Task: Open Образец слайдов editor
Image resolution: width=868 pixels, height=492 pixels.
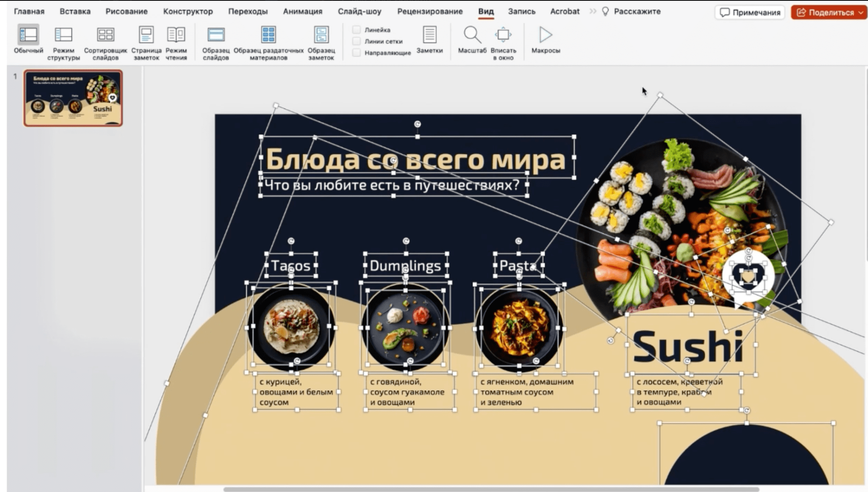Action: point(215,40)
